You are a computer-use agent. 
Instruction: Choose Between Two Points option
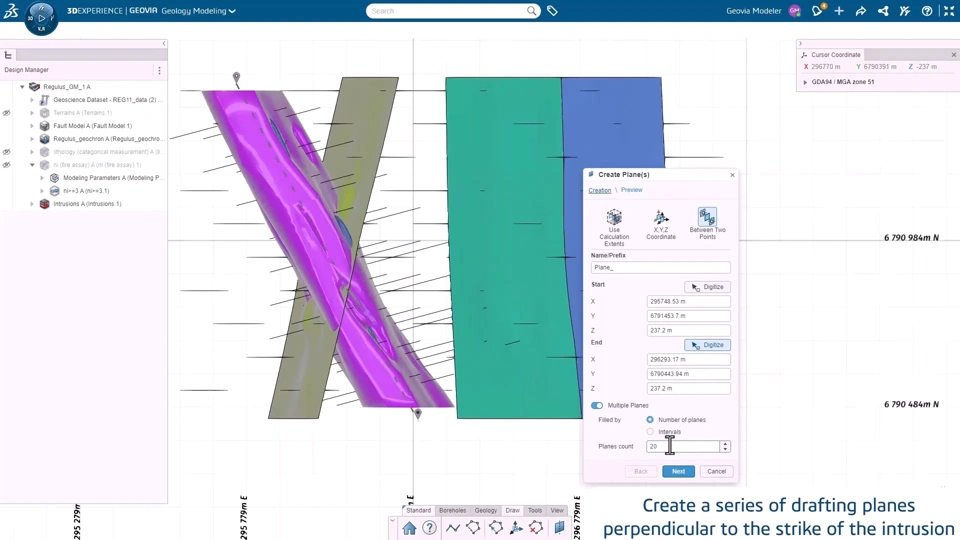(x=707, y=223)
